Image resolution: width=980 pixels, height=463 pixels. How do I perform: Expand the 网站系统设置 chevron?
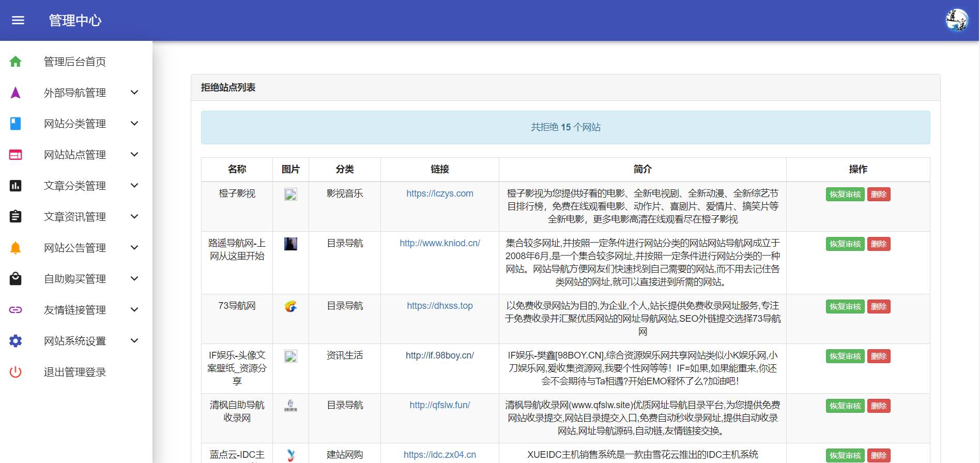click(x=134, y=341)
